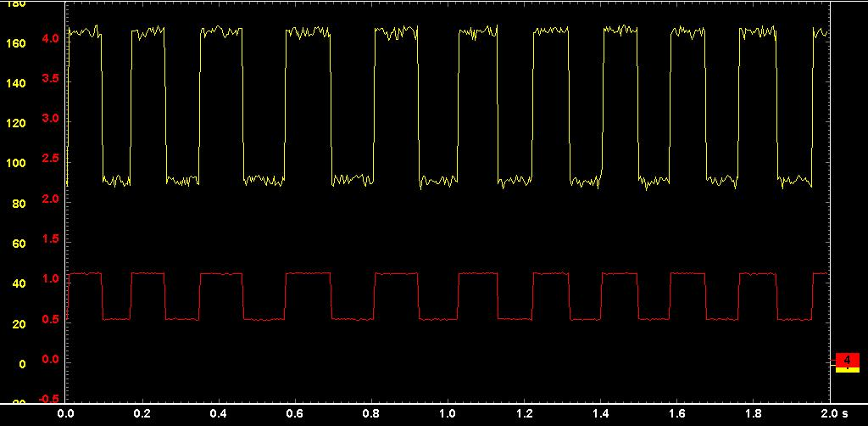
Task: Click the yellow 0 axis label
Action: (x=22, y=363)
